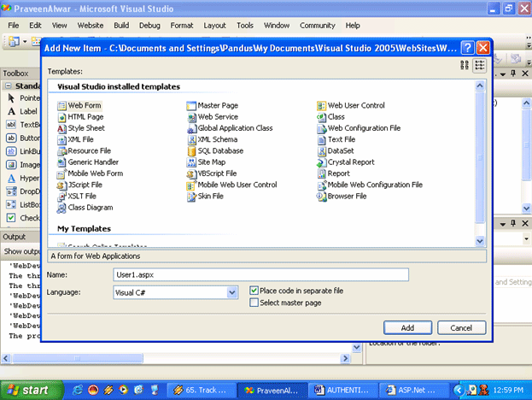Viewport: 532px width, 400px height.
Task: Select the Web Service template icon
Action: pyautogui.click(x=191, y=117)
